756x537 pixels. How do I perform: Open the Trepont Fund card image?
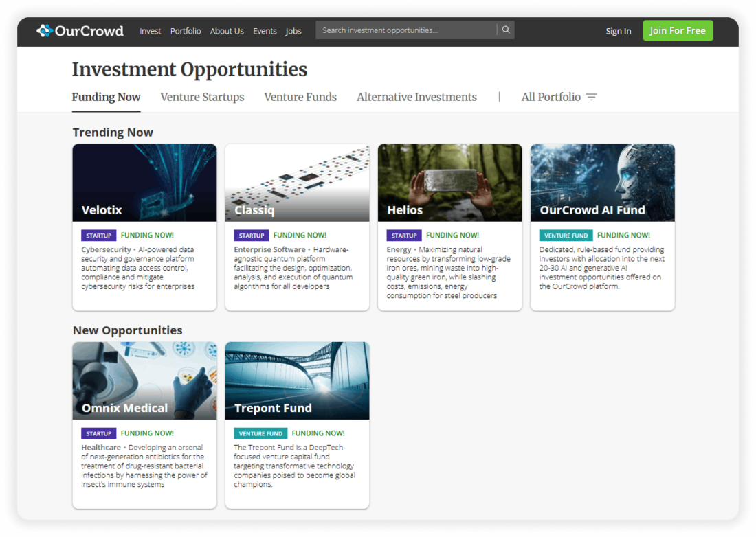click(297, 380)
